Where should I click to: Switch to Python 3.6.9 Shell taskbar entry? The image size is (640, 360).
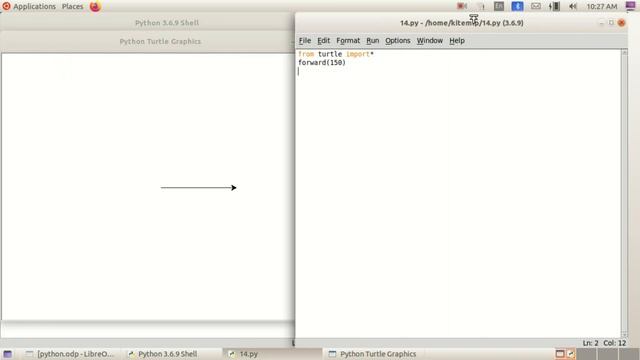tap(162, 354)
